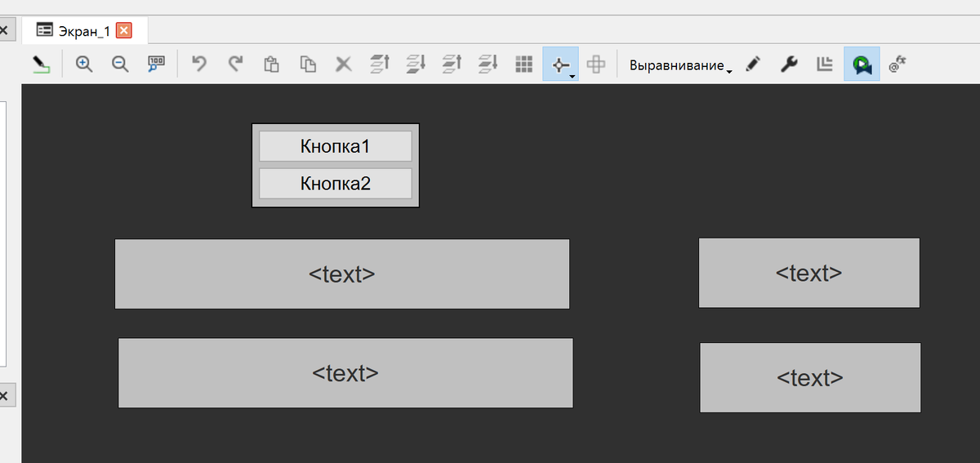Viewport: 980px width, 463px height.
Task: Click the Кнопка2 button
Action: coord(336,184)
